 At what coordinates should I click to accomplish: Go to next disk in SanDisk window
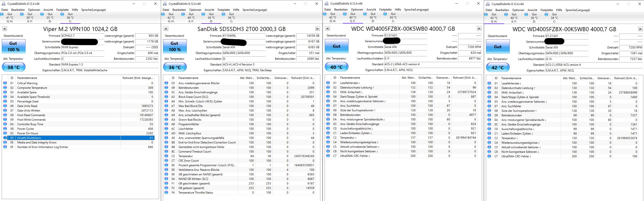317,29
